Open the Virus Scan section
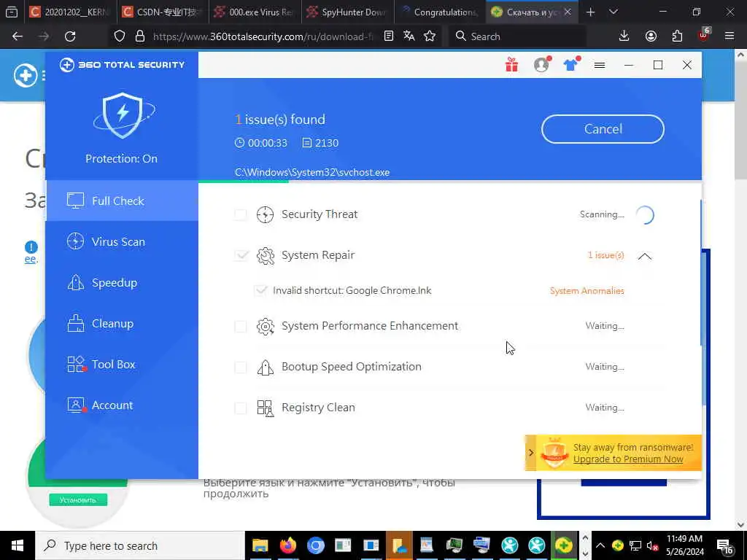The height and width of the screenshot is (560, 747). coord(122,242)
